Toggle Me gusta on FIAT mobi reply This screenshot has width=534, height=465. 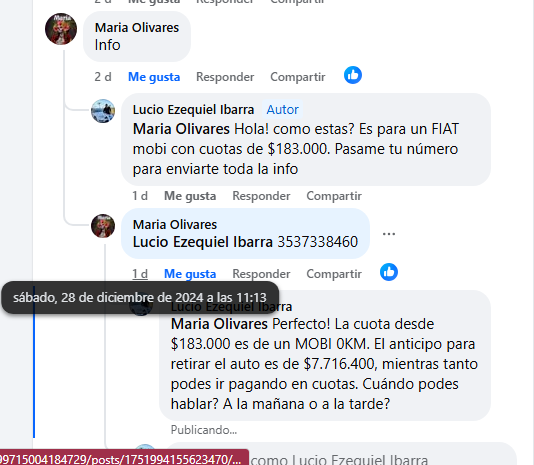tap(190, 196)
